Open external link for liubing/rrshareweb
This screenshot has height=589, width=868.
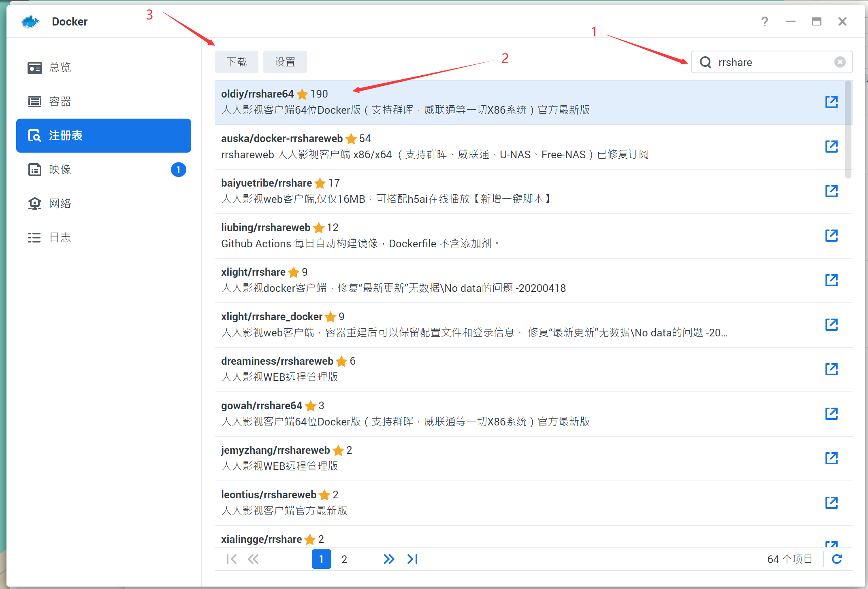pos(831,236)
